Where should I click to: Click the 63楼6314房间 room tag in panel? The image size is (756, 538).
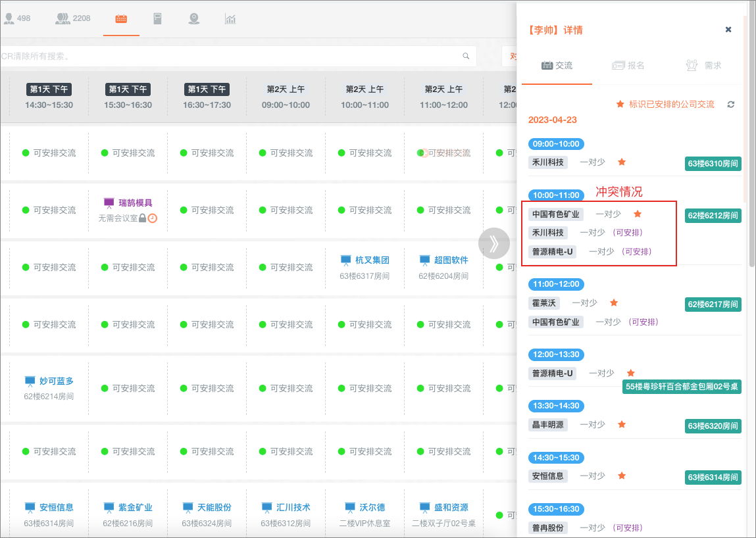pos(713,477)
